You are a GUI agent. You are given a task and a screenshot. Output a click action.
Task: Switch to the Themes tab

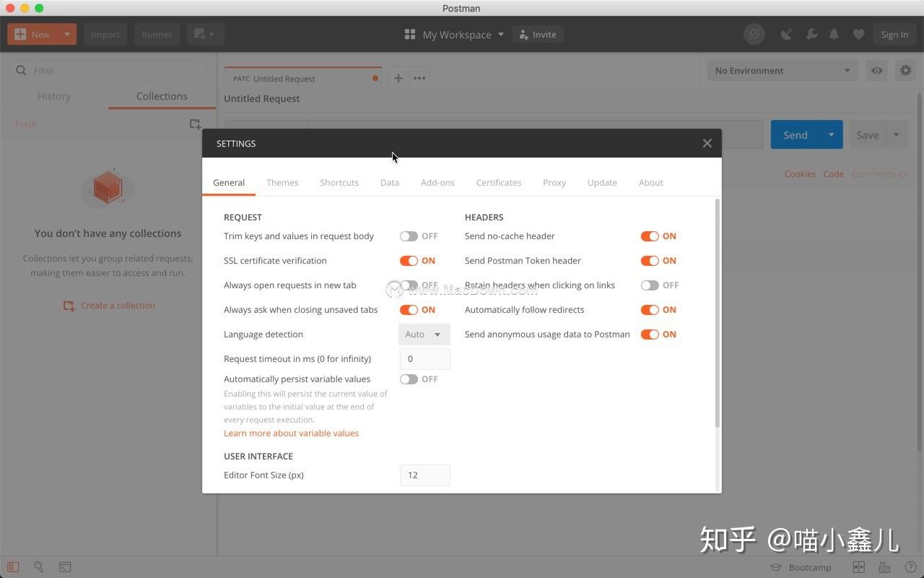click(282, 182)
